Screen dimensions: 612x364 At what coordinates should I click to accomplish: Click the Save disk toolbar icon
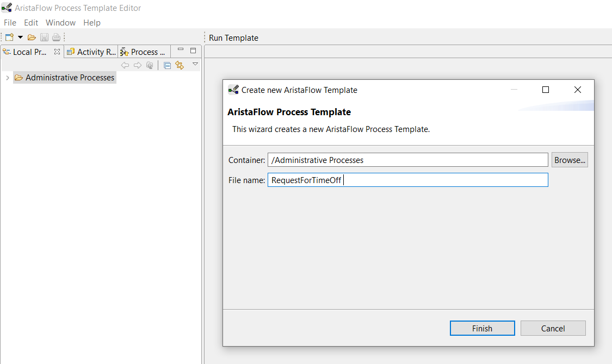point(44,37)
